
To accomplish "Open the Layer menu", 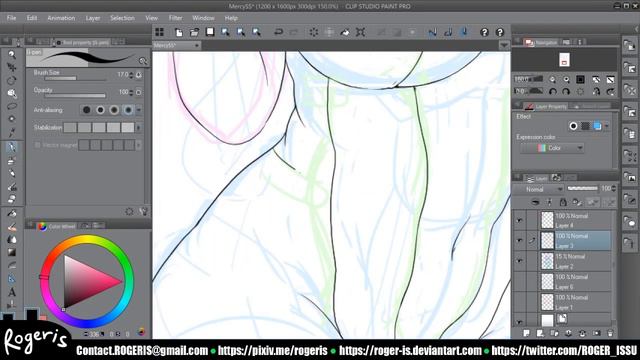I will 93,18.
